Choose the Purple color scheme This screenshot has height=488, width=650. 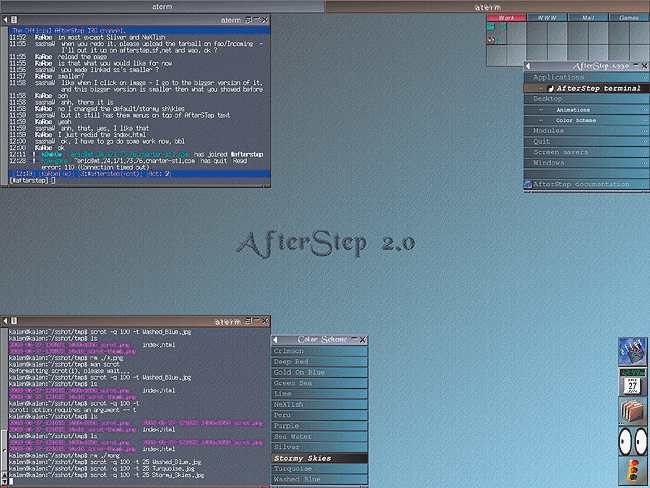tap(320, 426)
